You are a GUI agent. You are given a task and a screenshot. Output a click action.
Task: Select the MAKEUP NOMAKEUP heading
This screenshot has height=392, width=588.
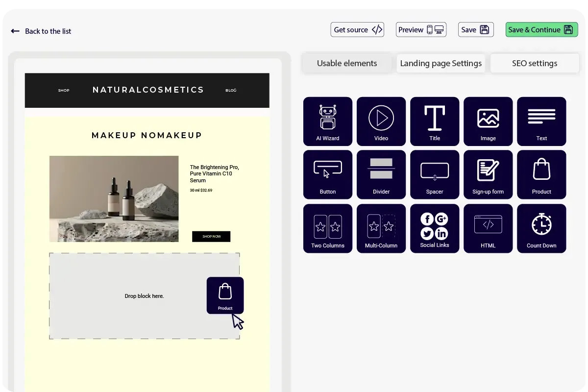coord(147,135)
